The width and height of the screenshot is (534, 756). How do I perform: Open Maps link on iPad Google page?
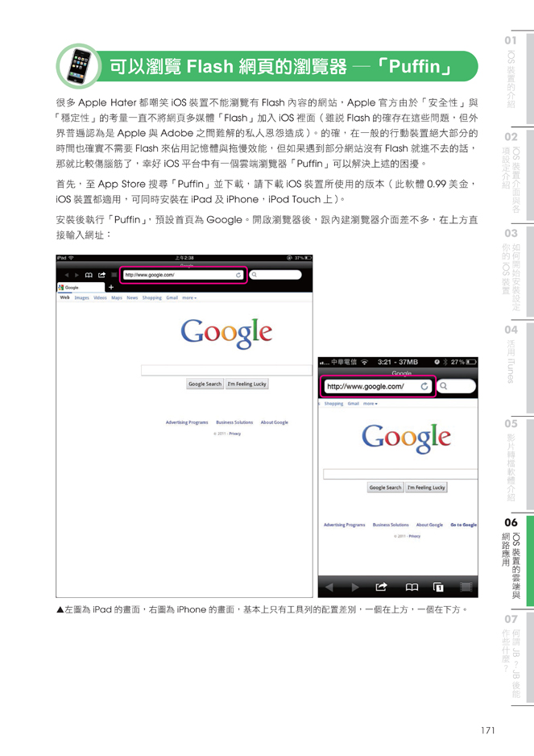click(117, 298)
